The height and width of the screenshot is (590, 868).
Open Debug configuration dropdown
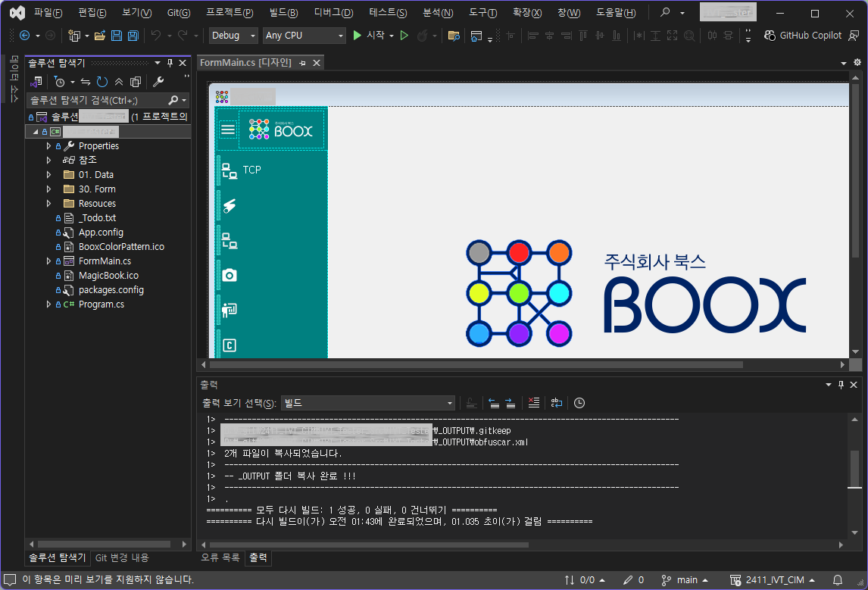click(233, 36)
